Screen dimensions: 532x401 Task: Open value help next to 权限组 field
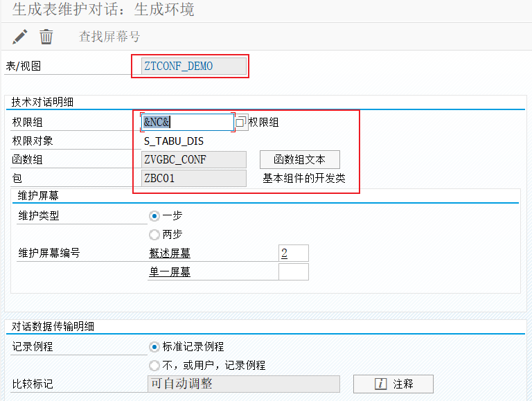[241, 122]
